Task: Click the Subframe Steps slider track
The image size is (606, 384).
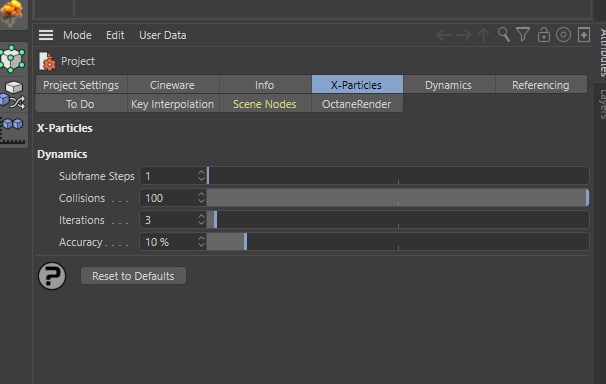Action: tap(398, 176)
